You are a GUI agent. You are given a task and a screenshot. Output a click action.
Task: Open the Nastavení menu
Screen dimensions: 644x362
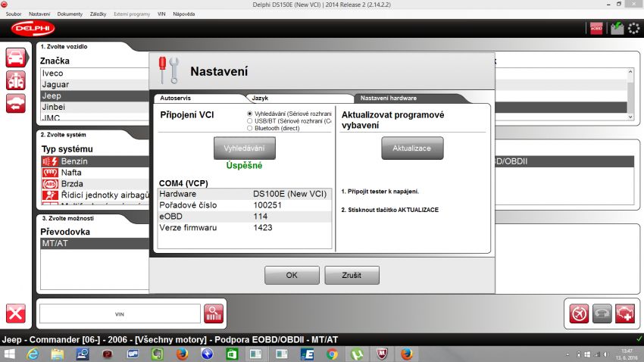tap(39, 14)
